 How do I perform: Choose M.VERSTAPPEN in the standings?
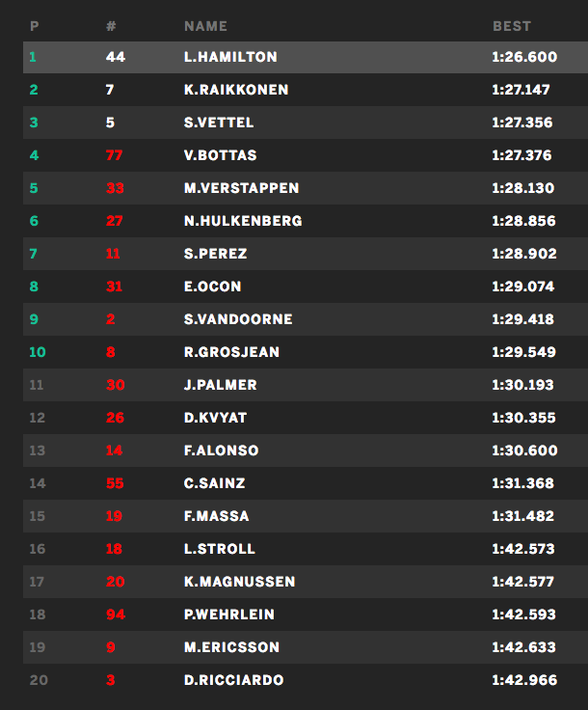241,188
